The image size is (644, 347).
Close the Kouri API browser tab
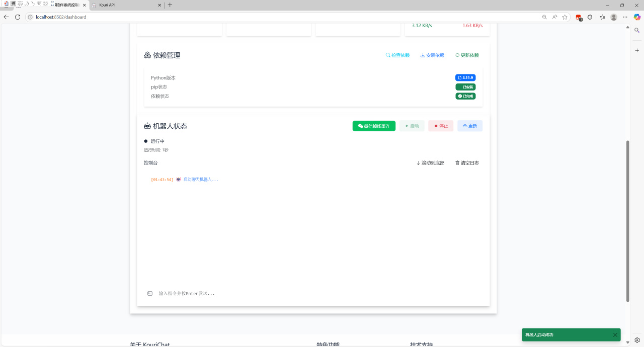pos(159,5)
